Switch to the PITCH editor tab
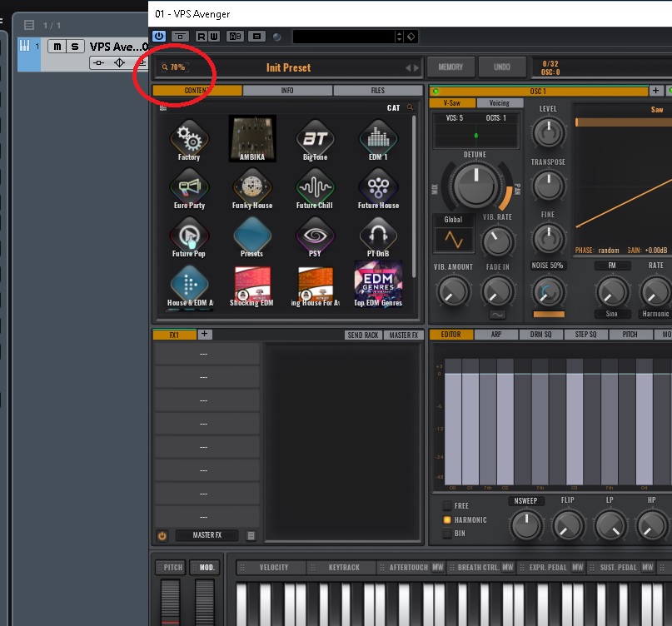 630,334
